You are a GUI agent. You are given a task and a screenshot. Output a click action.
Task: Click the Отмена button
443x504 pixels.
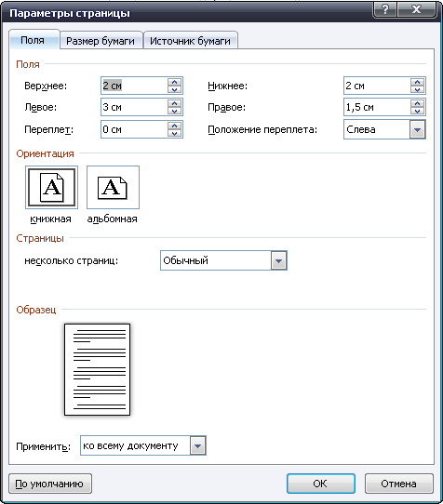399,484
